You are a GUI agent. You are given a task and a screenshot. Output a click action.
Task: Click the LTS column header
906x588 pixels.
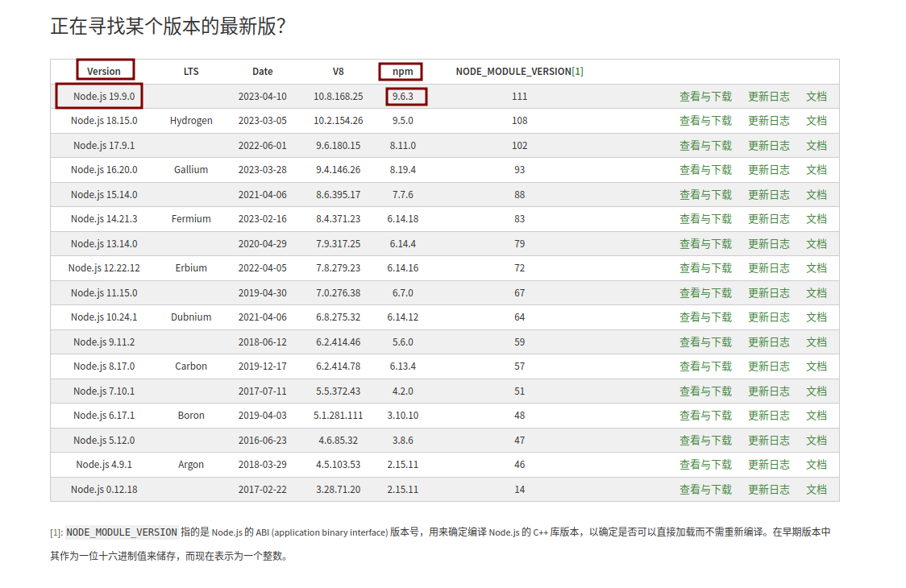point(191,71)
